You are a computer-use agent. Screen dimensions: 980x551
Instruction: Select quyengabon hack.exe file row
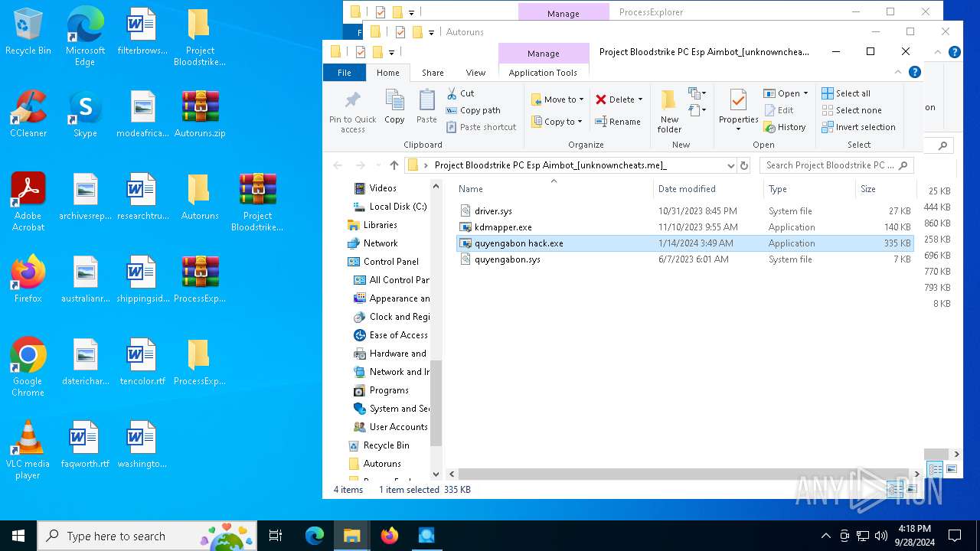pyautogui.click(x=684, y=243)
